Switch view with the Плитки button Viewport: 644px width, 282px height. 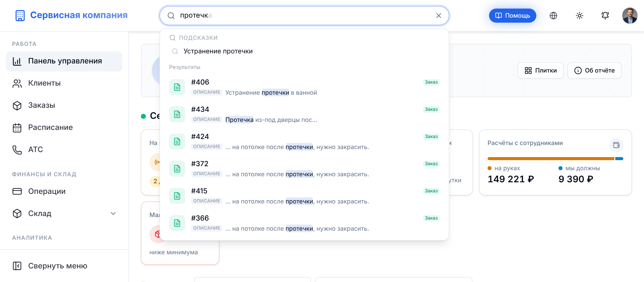(x=541, y=70)
